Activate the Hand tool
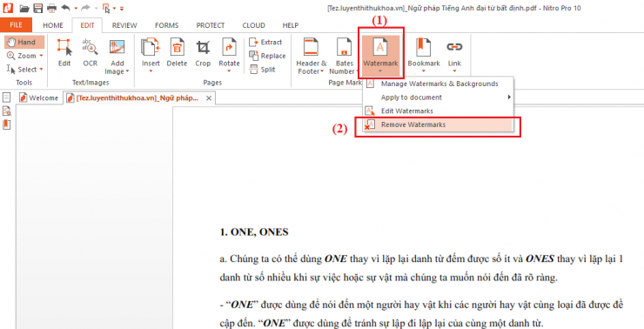This screenshot has height=329, width=644. tap(24, 42)
